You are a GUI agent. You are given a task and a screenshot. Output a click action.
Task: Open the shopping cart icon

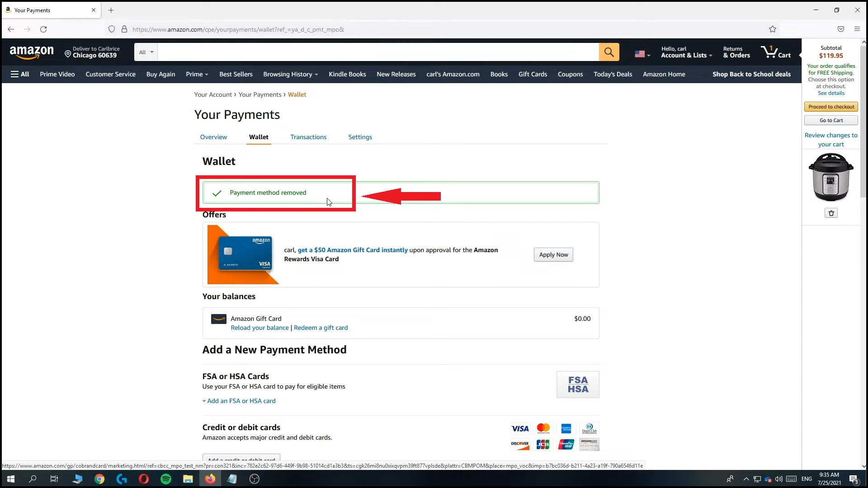[x=776, y=52]
